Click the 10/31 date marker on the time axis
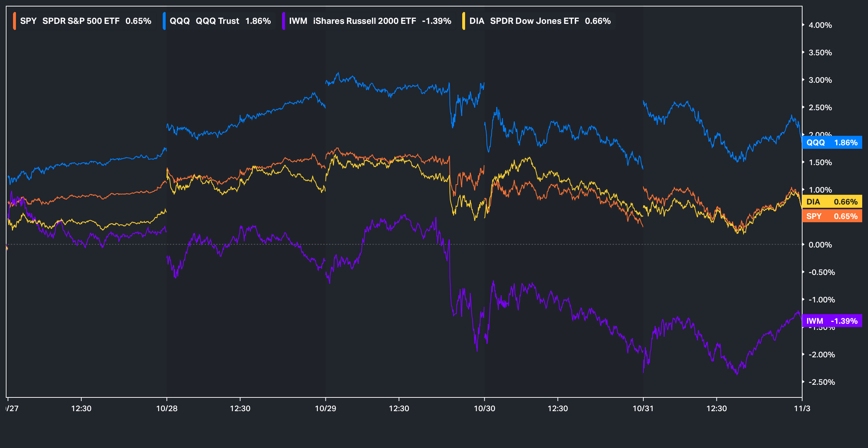 coord(643,409)
